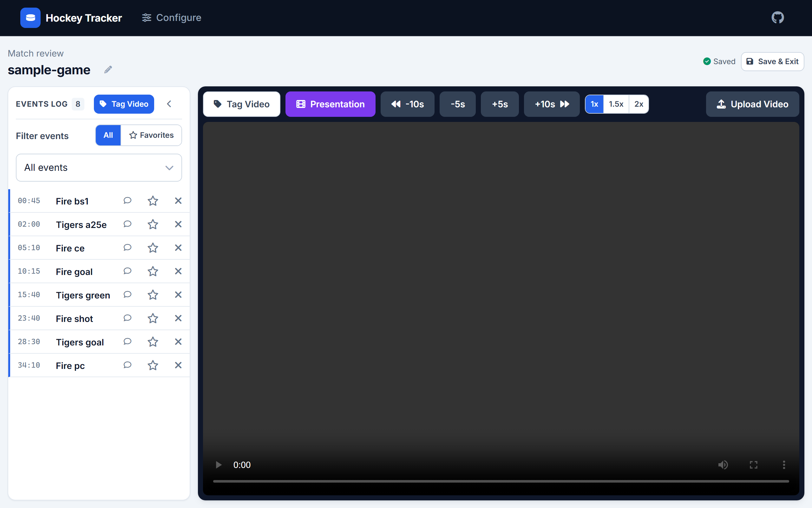Delete the Fire pc event
The height and width of the screenshot is (508, 812).
178,365
